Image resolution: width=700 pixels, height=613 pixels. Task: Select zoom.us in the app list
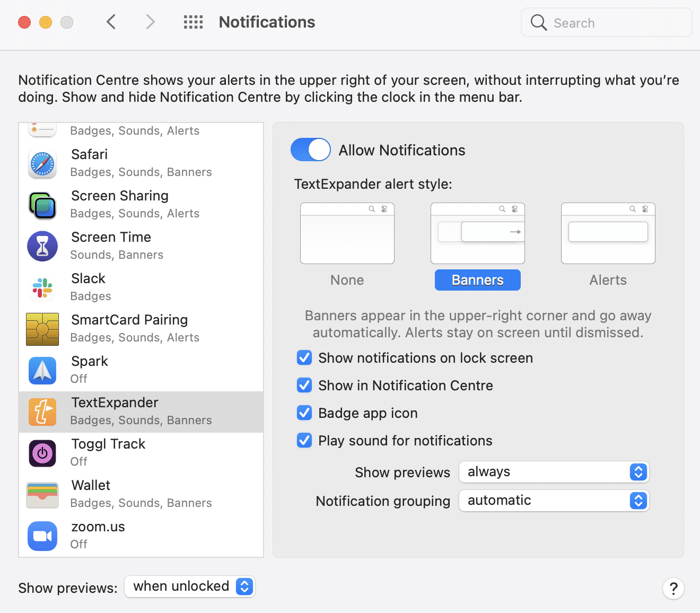pyautogui.click(x=141, y=536)
